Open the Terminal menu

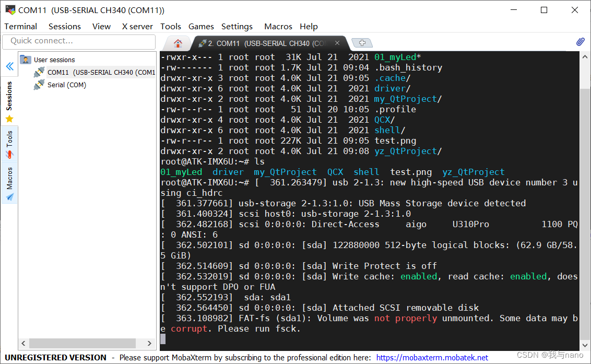pyautogui.click(x=20, y=26)
